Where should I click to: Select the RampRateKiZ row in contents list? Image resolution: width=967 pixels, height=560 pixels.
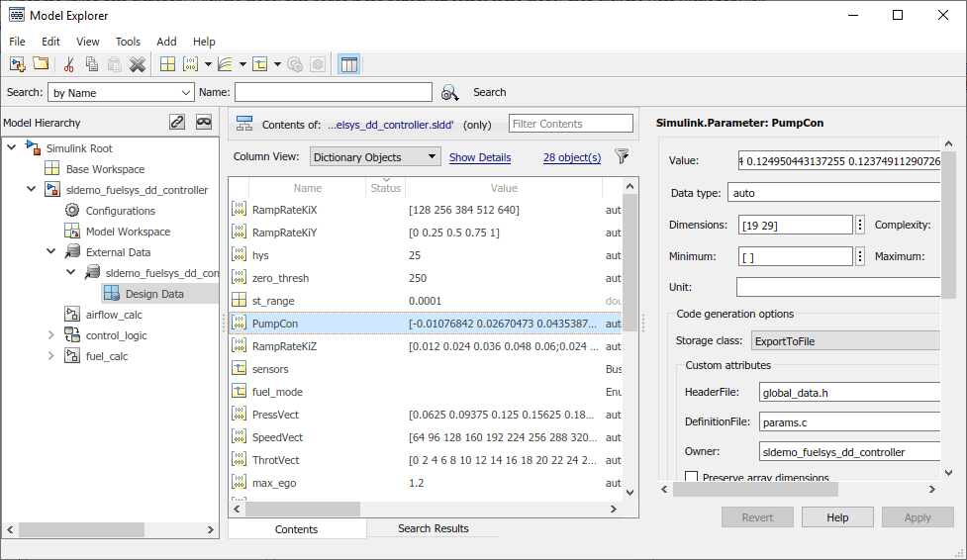[x=284, y=346]
